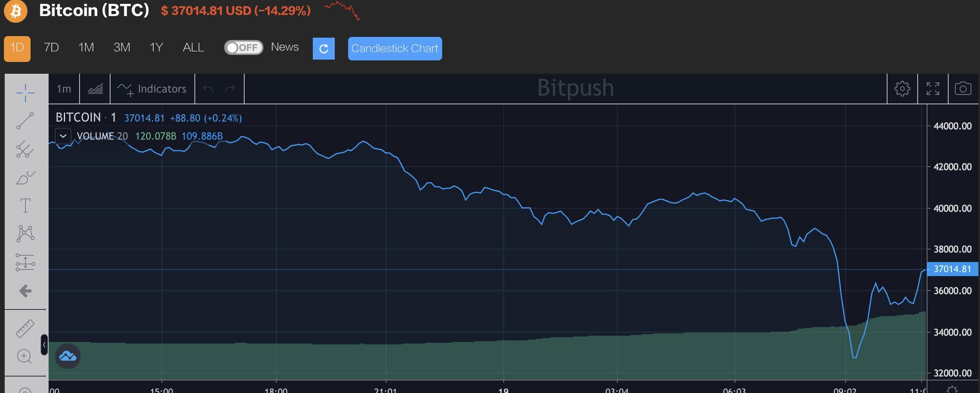Select the brush drawing tool
This screenshot has width=980, height=393.
25,178
